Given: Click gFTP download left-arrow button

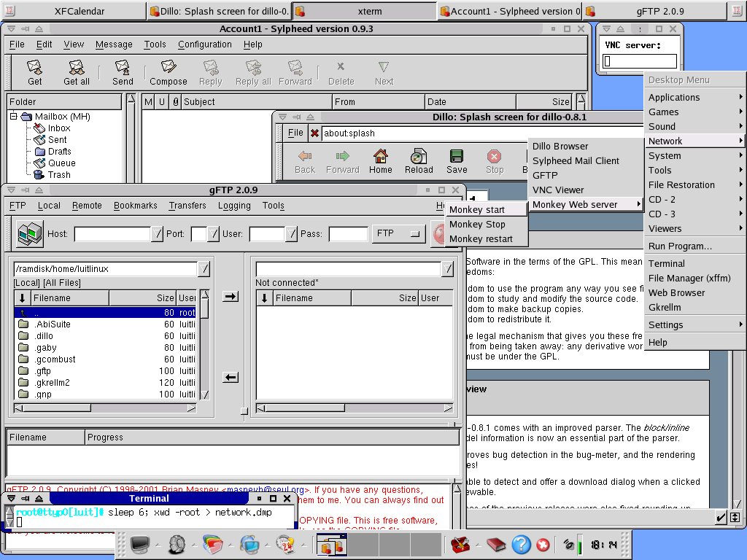Looking at the screenshot, I should [231, 378].
